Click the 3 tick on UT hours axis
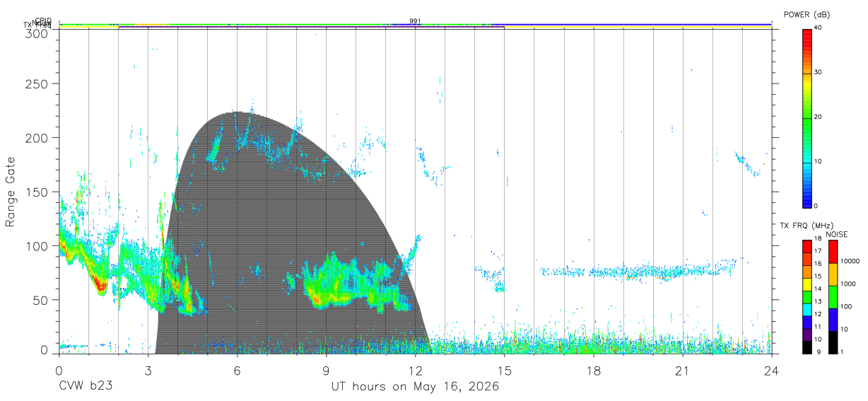 click(148, 371)
